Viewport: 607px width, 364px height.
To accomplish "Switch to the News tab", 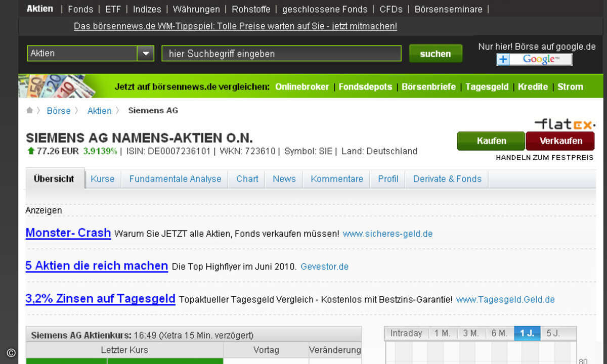I will 284,179.
